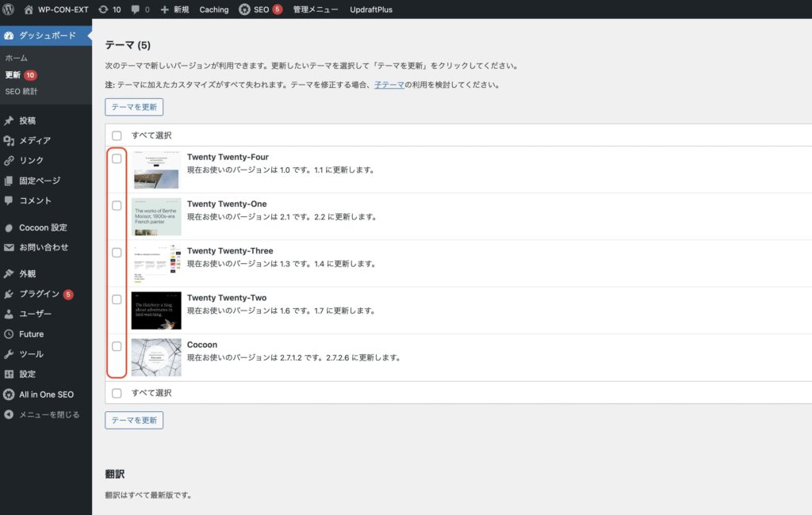Viewport: 812px width, 515px height.
Task: Open the プラグイン (Plugins) sidebar menu
Action: pyautogui.click(x=39, y=294)
